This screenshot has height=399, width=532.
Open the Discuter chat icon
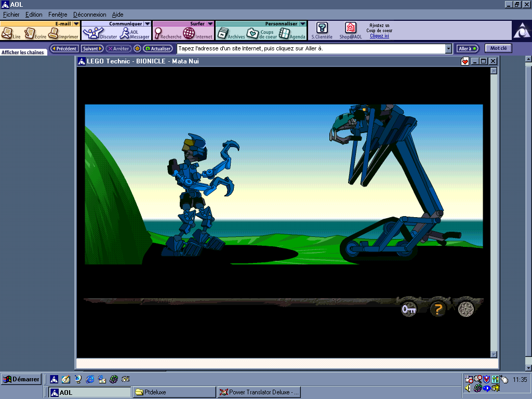pos(100,34)
